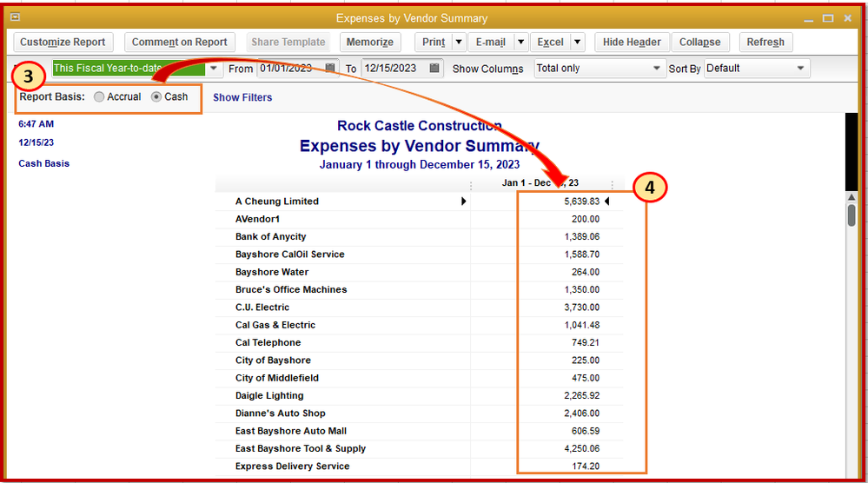
Task: Click the window menu icon in title bar
Action: (15, 17)
